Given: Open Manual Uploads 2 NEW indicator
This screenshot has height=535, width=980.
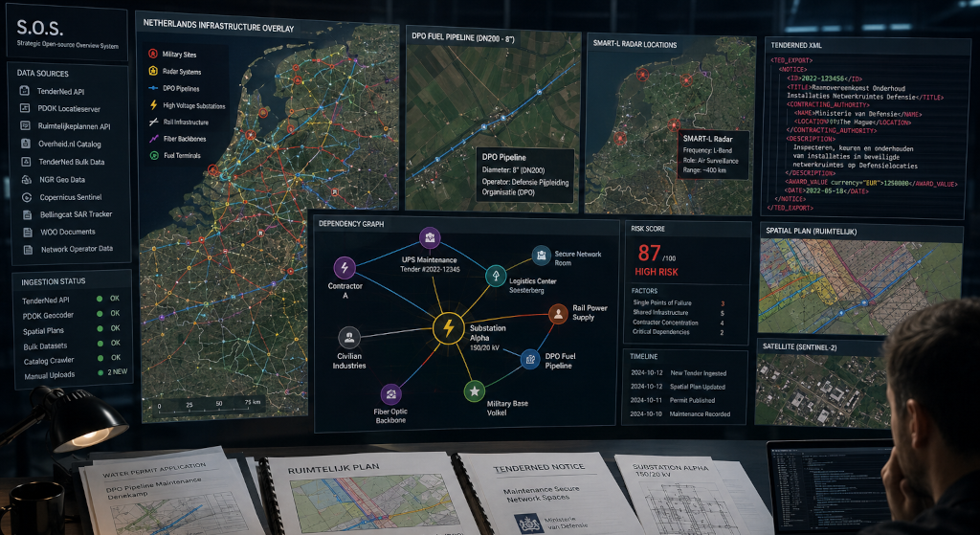Looking at the screenshot, I should pos(113,372).
